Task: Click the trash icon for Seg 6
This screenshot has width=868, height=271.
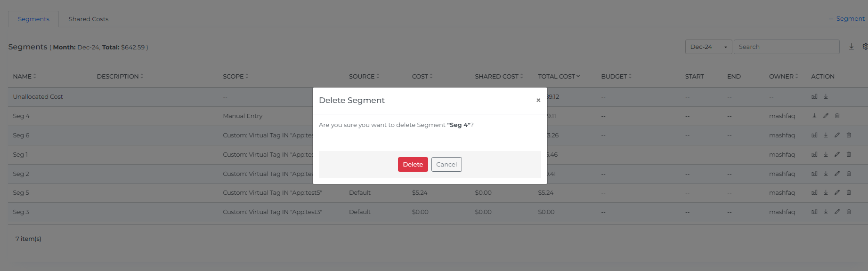Action: pos(849,135)
